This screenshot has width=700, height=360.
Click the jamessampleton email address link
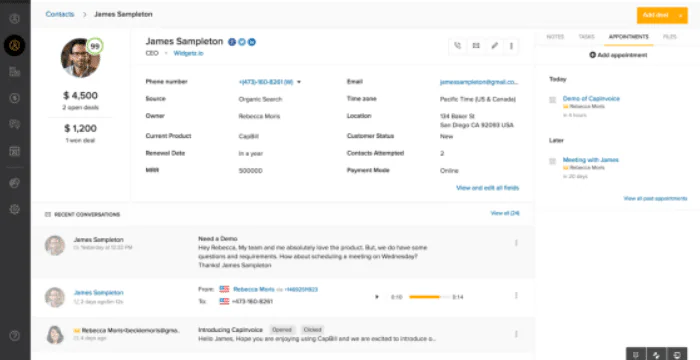pyautogui.click(x=479, y=82)
